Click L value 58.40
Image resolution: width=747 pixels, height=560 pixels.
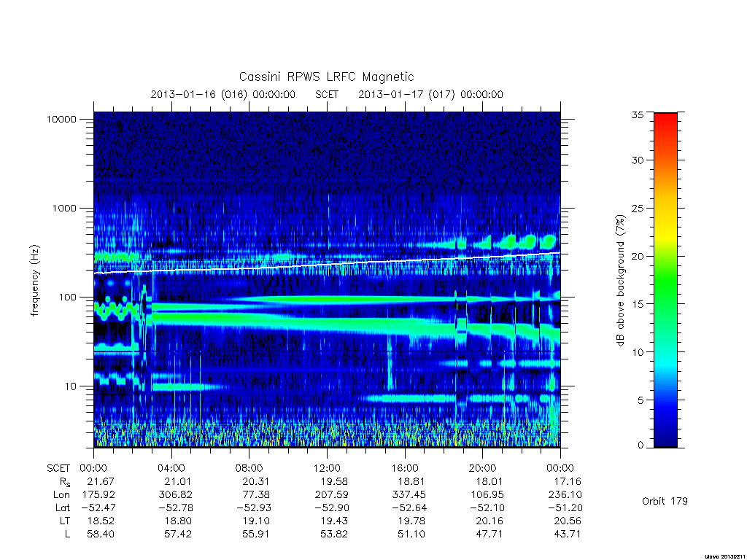[x=101, y=534]
